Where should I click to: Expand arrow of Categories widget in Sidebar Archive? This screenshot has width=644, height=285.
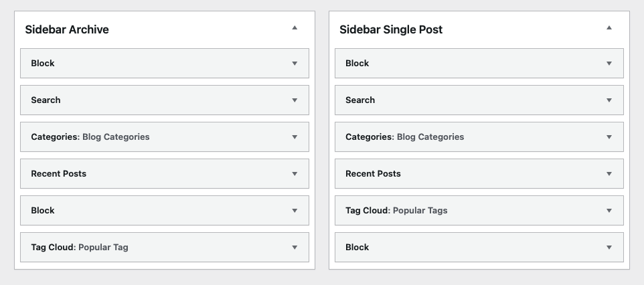295,137
